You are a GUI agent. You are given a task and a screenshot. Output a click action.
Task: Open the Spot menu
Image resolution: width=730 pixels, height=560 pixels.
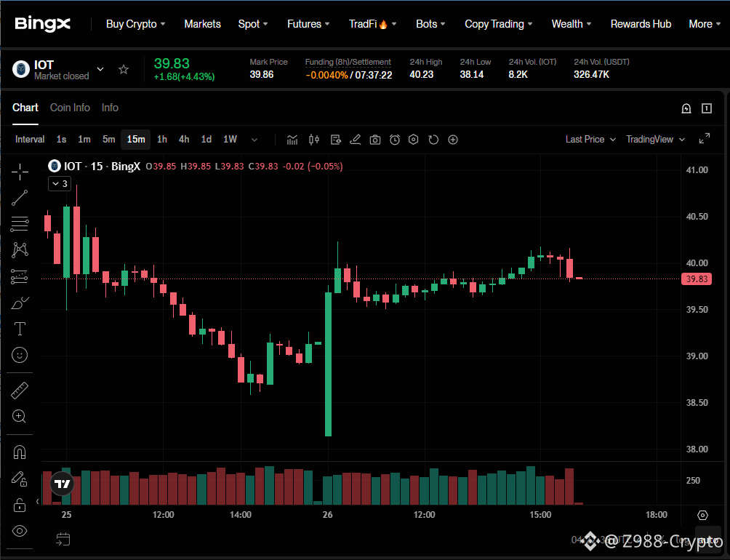click(x=253, y=24)
